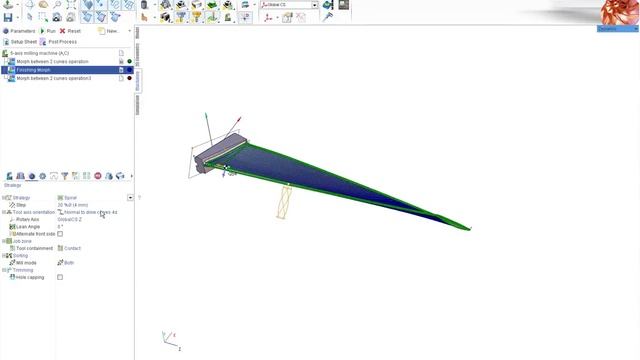This screenshot has height=360, width=640.
Task: Collapse the Trimming group
Action: (4, 270)
